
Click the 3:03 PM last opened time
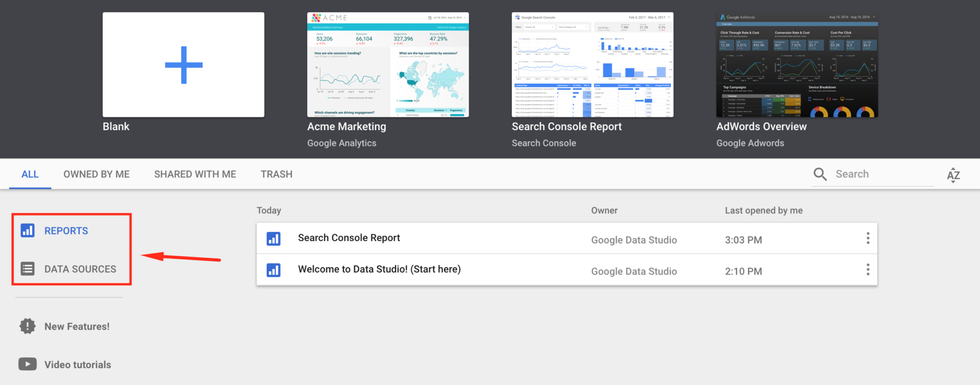click(x=743, y=240)
